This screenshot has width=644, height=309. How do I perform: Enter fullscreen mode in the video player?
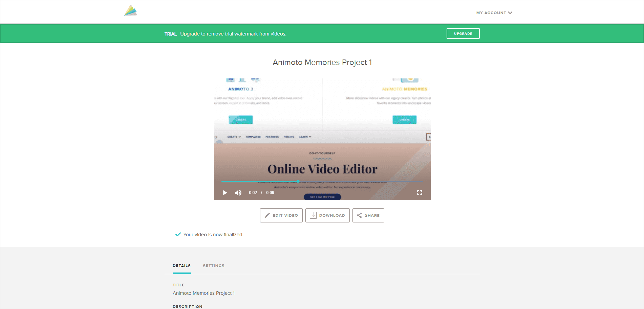tap(420, 192)
